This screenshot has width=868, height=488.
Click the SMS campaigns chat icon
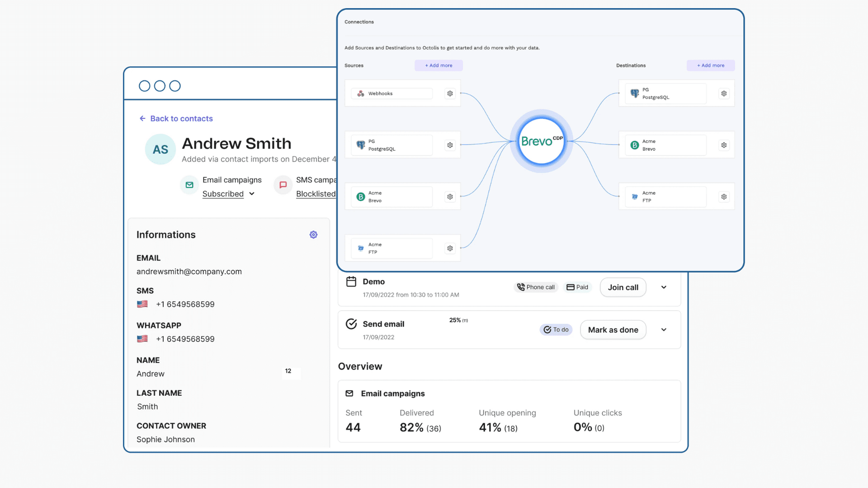[x=283, y=185]
